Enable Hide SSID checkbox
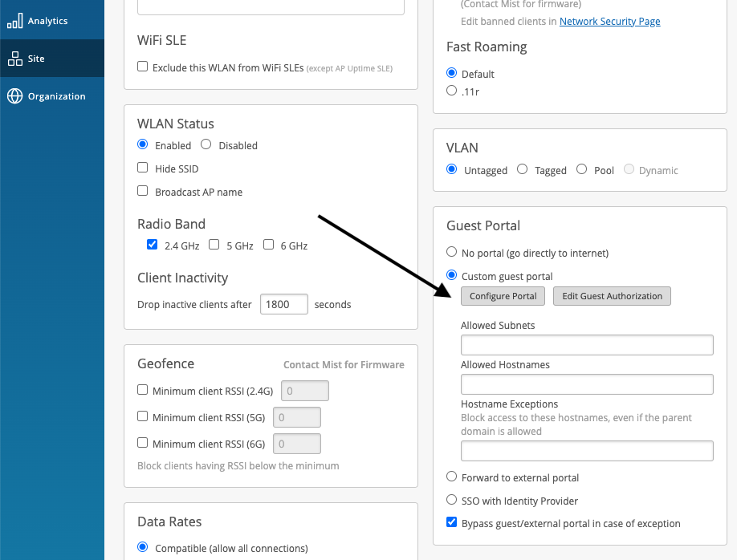 pos(143,168)
